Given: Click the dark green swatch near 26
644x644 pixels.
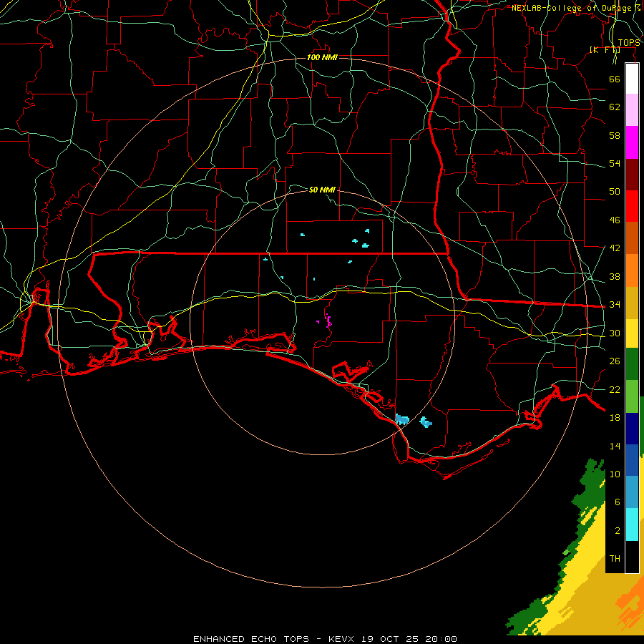Looking at the screenshot, I should tap(632, 364).
